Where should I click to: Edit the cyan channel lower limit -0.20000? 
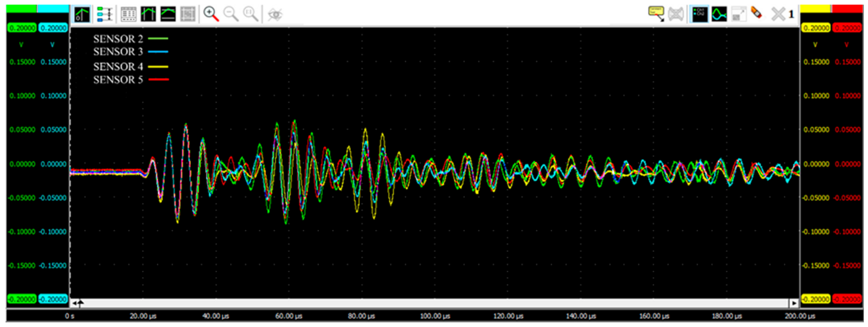pos(53,299)
